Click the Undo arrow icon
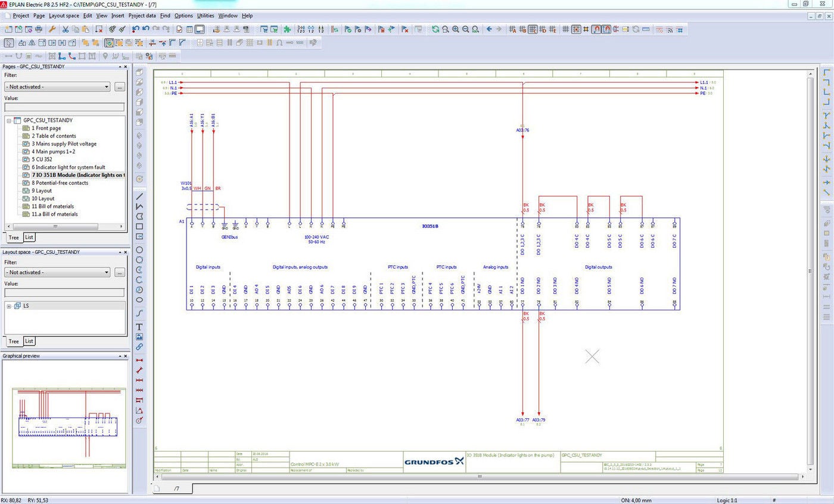This screenshot has width=834, height=504. [135, 29]
